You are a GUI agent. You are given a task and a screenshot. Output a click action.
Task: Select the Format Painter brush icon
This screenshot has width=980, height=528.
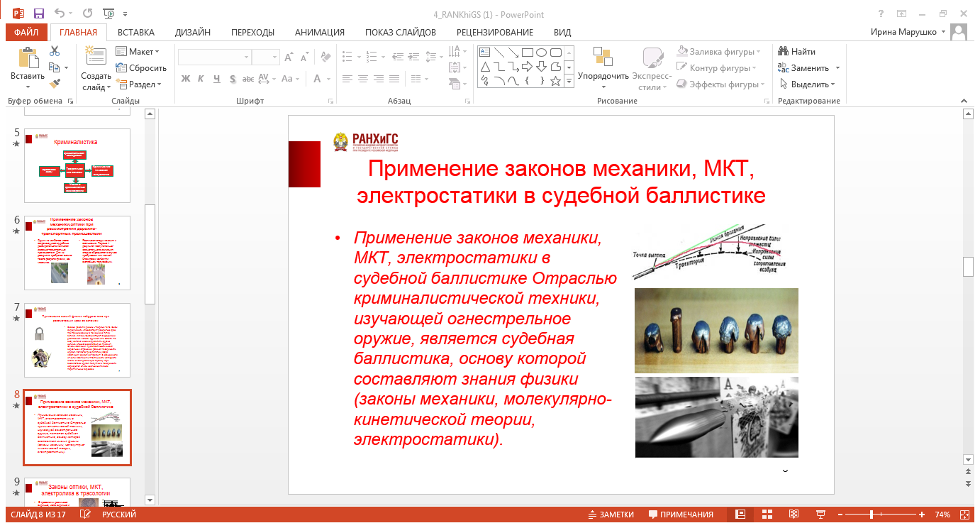point(55,84)
